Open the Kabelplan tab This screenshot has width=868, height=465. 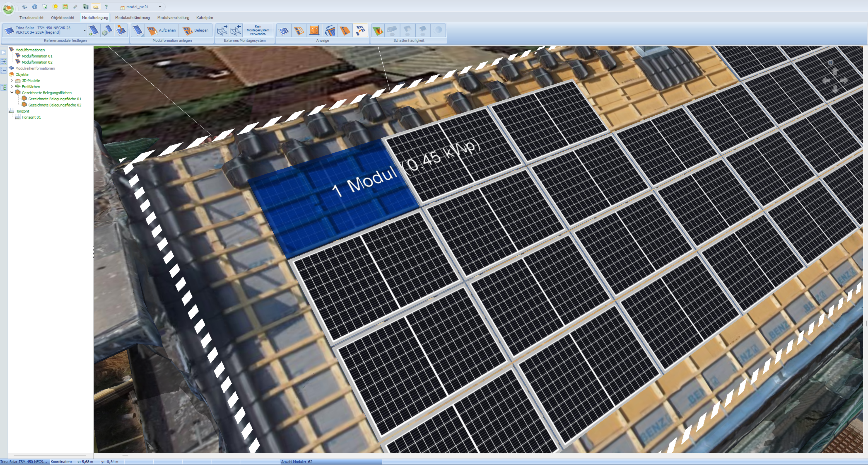[205, 17]
